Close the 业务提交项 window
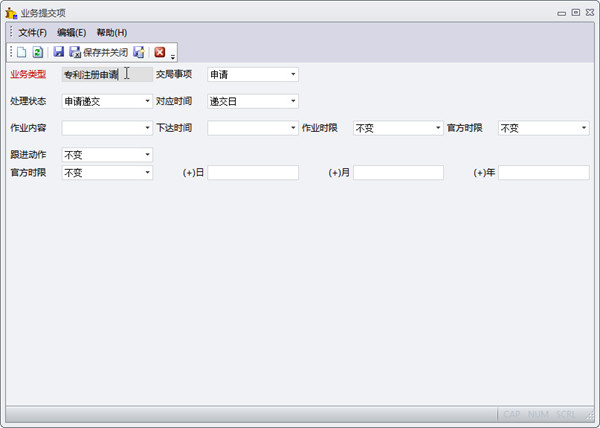Image resolution: width=600 pixels, height=428 pixels. 590,13
